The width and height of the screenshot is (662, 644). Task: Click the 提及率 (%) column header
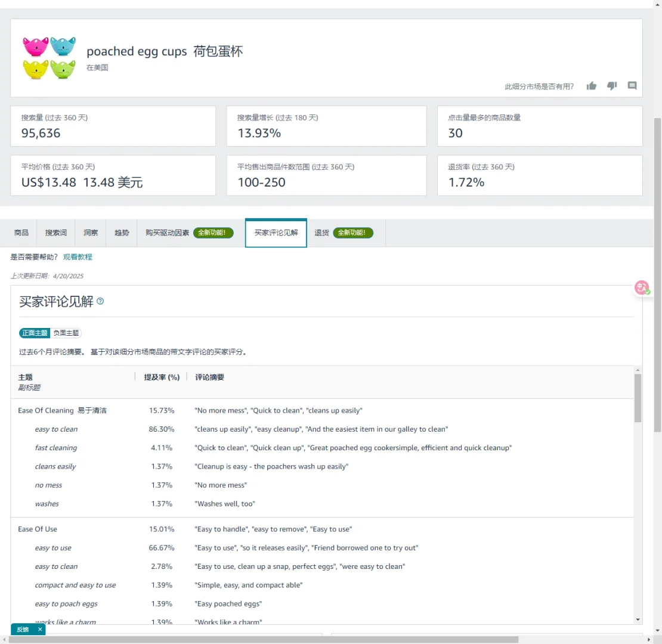(162, 377)
